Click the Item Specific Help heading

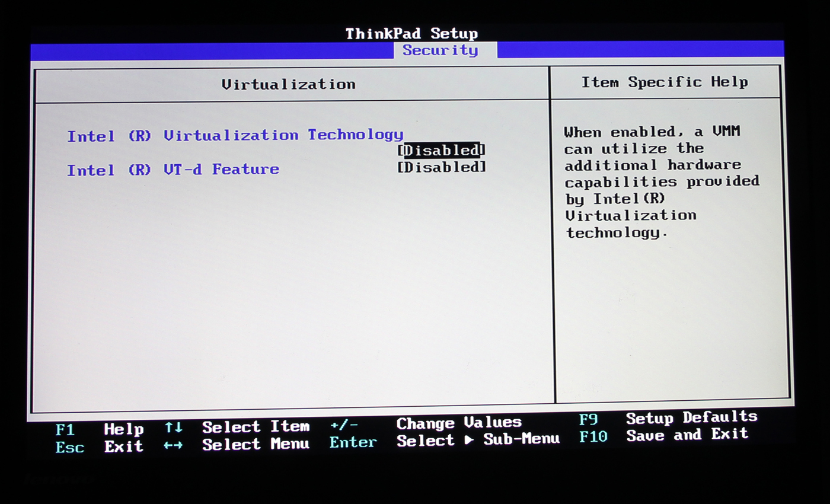point(665,82)
